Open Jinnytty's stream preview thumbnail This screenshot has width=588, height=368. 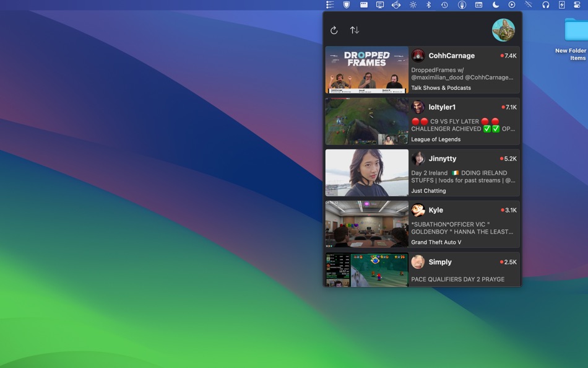366,172
